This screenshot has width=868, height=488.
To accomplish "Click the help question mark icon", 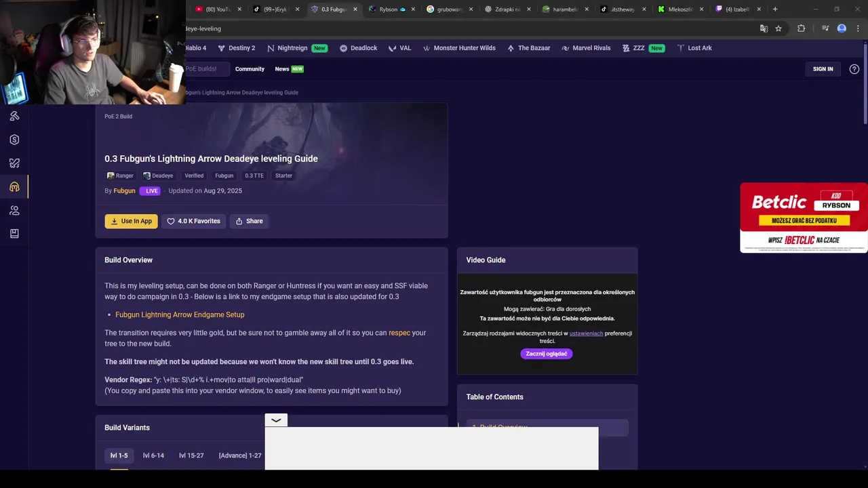I will coord(854,69).
